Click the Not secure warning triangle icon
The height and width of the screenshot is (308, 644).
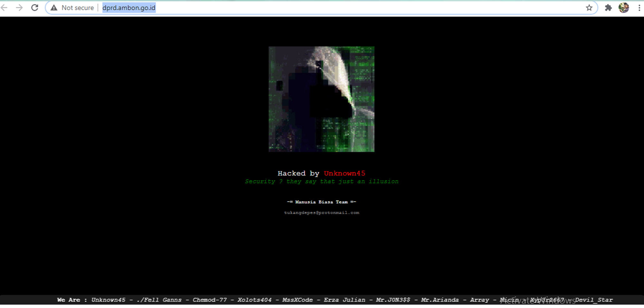54,8
